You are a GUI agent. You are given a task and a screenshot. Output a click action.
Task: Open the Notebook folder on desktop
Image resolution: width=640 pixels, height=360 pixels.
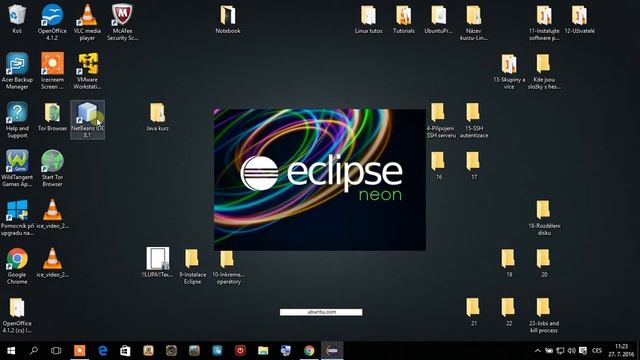click(x=228, y=19)
